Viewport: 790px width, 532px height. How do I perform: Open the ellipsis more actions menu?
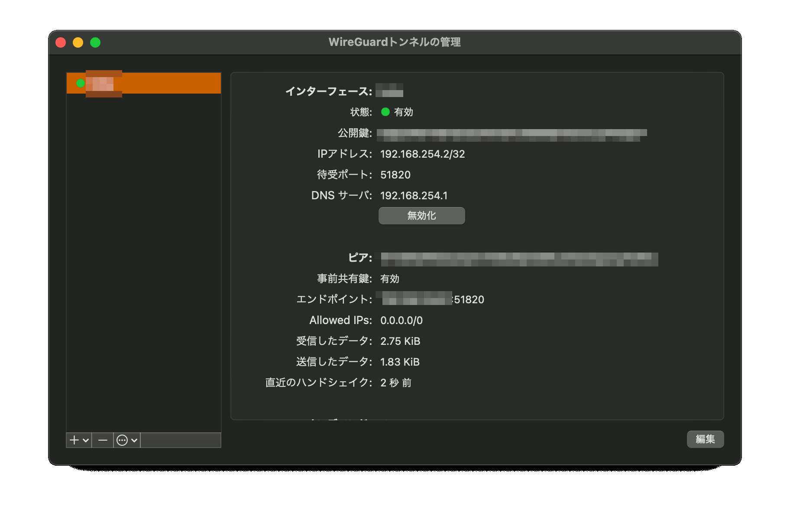tap(122, 440)
